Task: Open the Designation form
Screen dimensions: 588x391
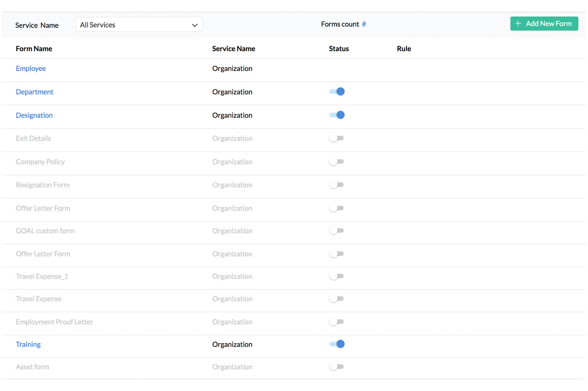Action: tap(34, 115)
